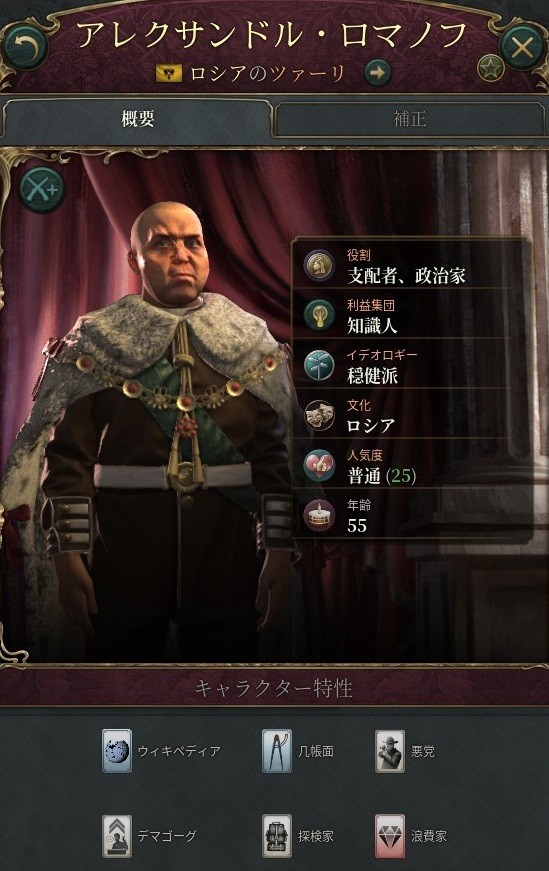Click the 几帳面 trait compass icon
This screenshot has height=871, width=549.
pyautogui.click(x=277, y=751)
